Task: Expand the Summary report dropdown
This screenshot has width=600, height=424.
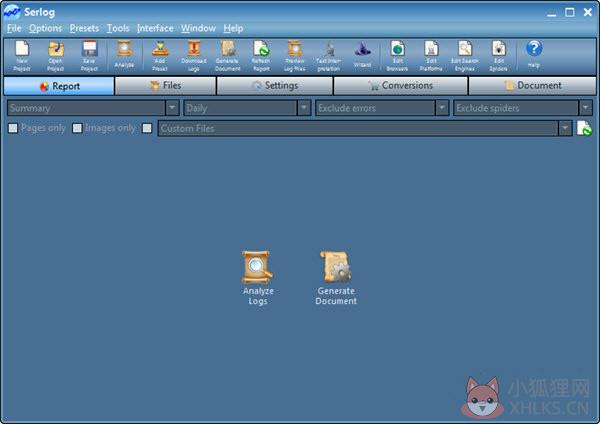Action: [x=172, y=108]
